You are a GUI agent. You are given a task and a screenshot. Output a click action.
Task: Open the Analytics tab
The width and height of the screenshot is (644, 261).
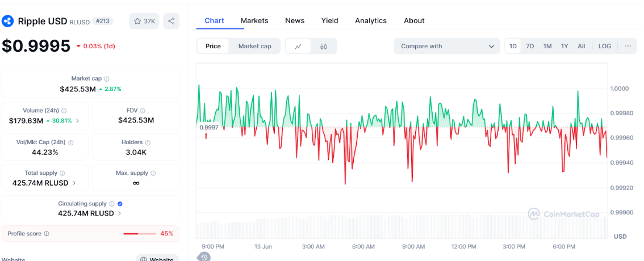coord(371,20)
